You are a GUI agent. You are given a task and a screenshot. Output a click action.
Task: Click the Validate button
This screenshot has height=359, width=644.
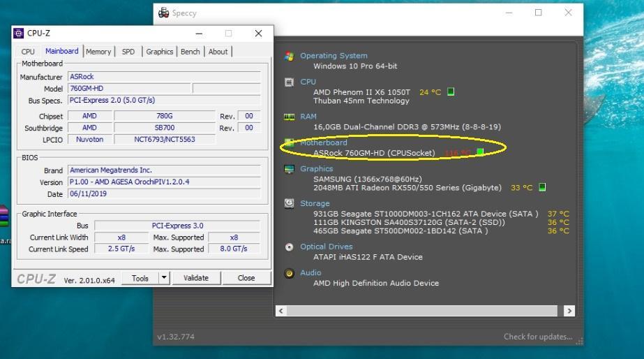pyautogui.click(x=196, y=278)
